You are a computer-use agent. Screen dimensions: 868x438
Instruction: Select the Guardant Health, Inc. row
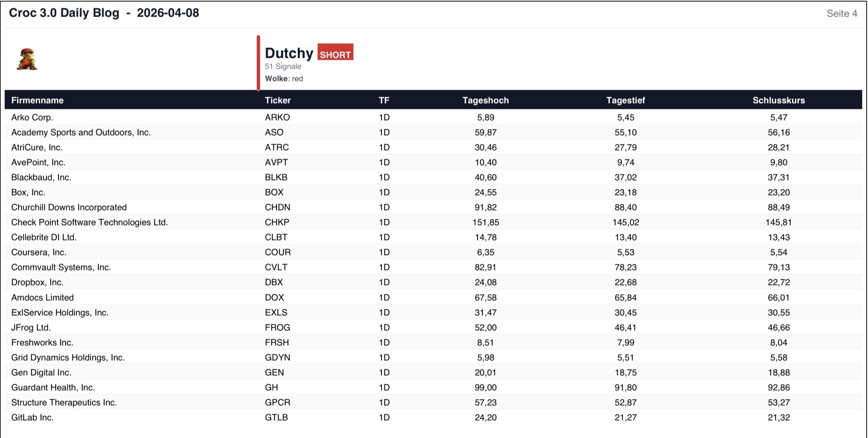53,387
